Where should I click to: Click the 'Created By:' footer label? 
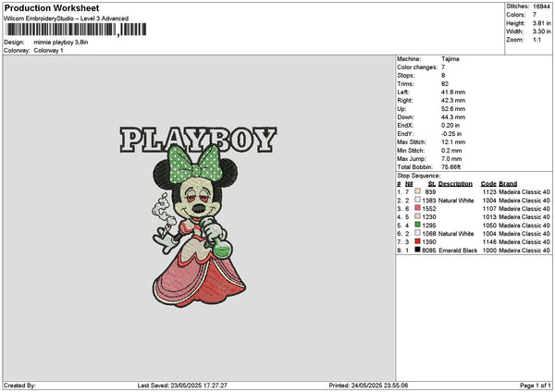[19, 386]
